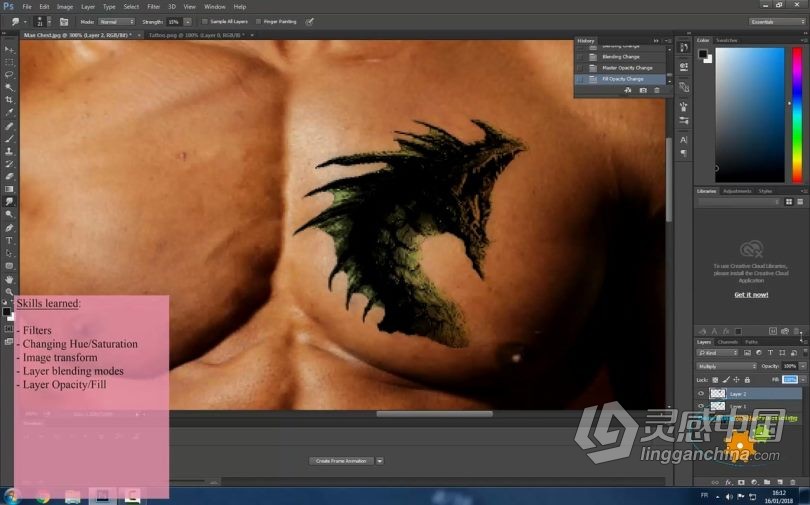This screenshot has height=505, width=810.
Task: Select the Brush tool
Action: [x=9, y=138]
